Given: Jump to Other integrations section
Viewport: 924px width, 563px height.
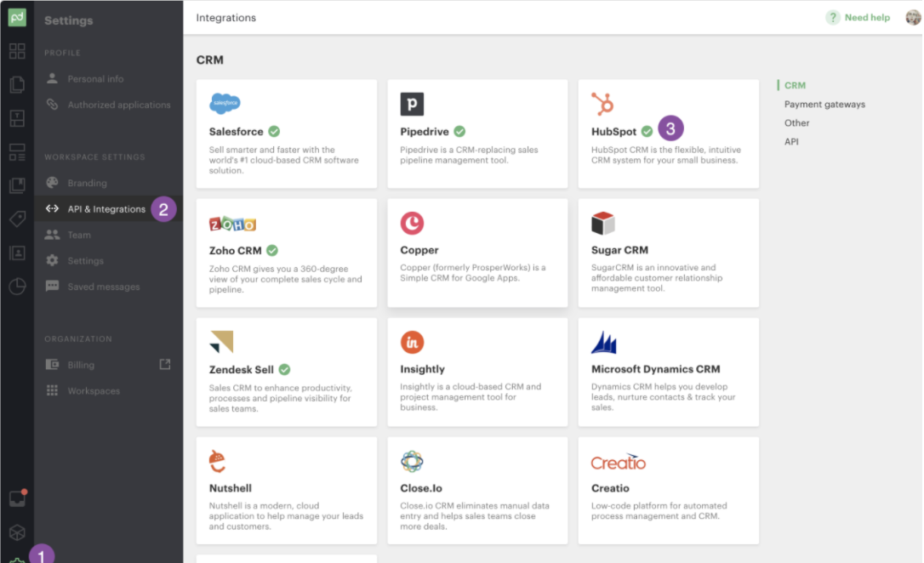Looking at the screenshot, I should [796, 123].
